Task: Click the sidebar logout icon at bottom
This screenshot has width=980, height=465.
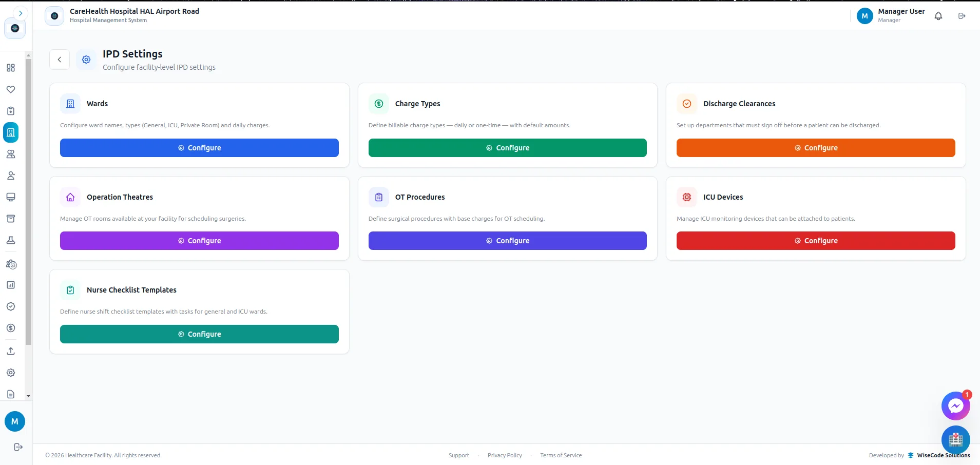Action: tap(18, 447)
